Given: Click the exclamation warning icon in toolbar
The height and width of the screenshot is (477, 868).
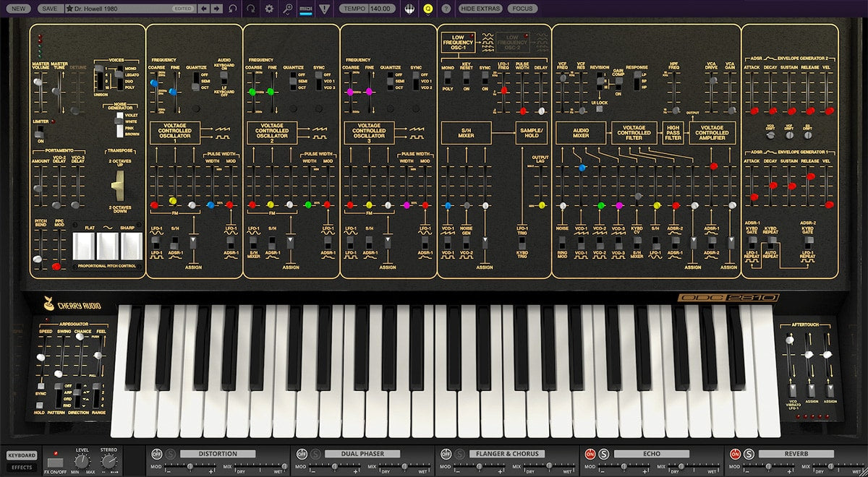Looking at the screenshot, I should 324,9.
